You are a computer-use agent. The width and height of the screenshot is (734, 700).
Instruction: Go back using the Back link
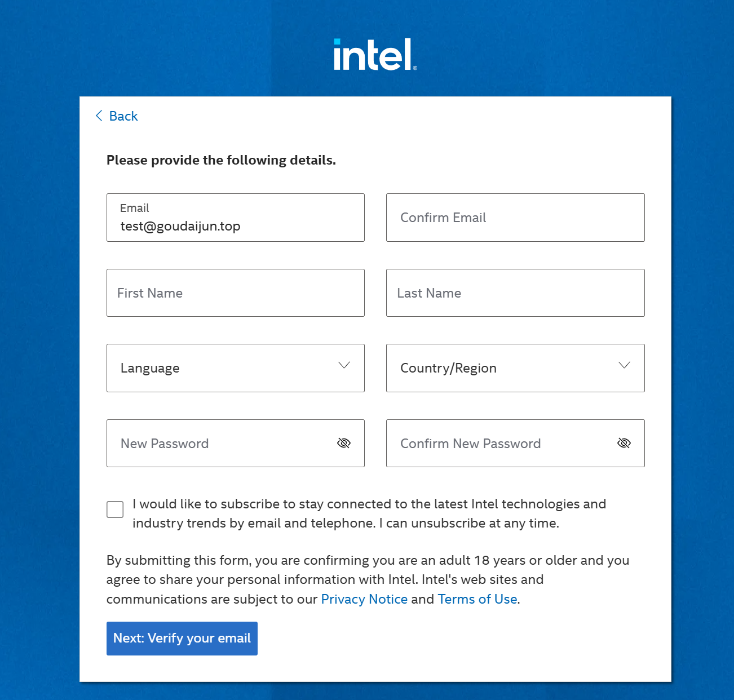[123, 116]
